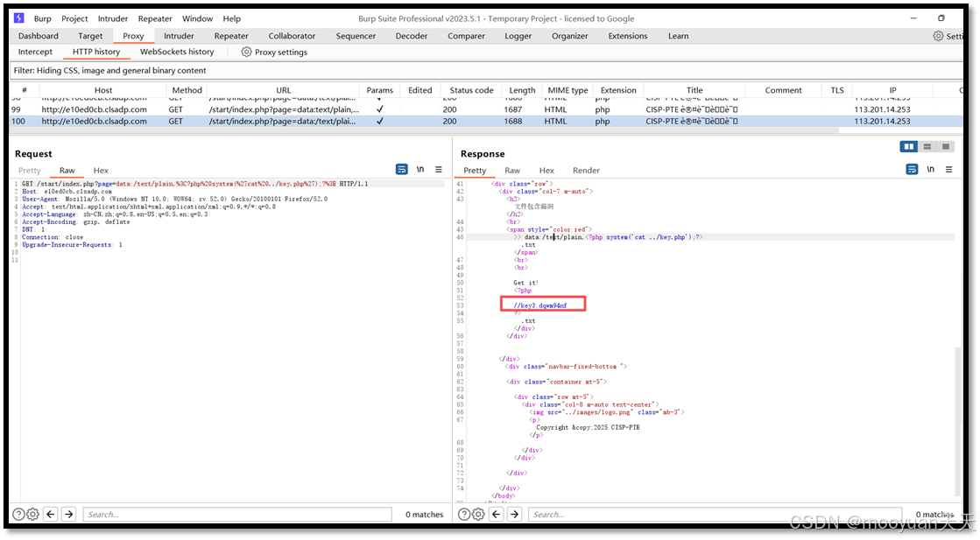Open the Request pane hamburger menu
980x540 pixels.
pyautogui.click(x=439, y=169)
